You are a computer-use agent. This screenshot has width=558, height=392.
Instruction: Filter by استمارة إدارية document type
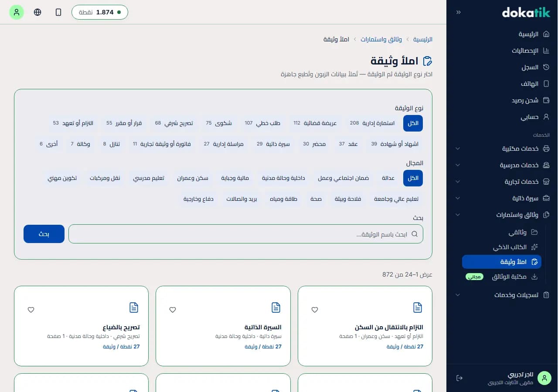click(372, 123)
